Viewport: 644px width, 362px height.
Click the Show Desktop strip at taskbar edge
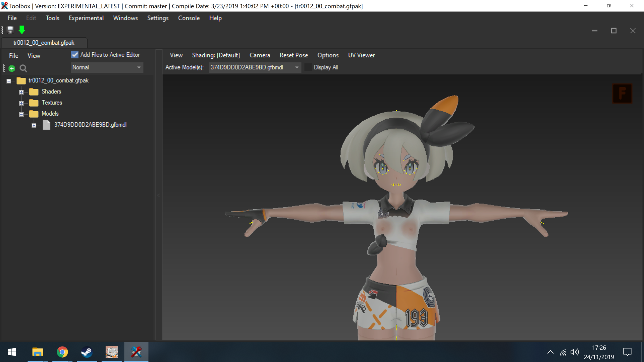[642, 352]
